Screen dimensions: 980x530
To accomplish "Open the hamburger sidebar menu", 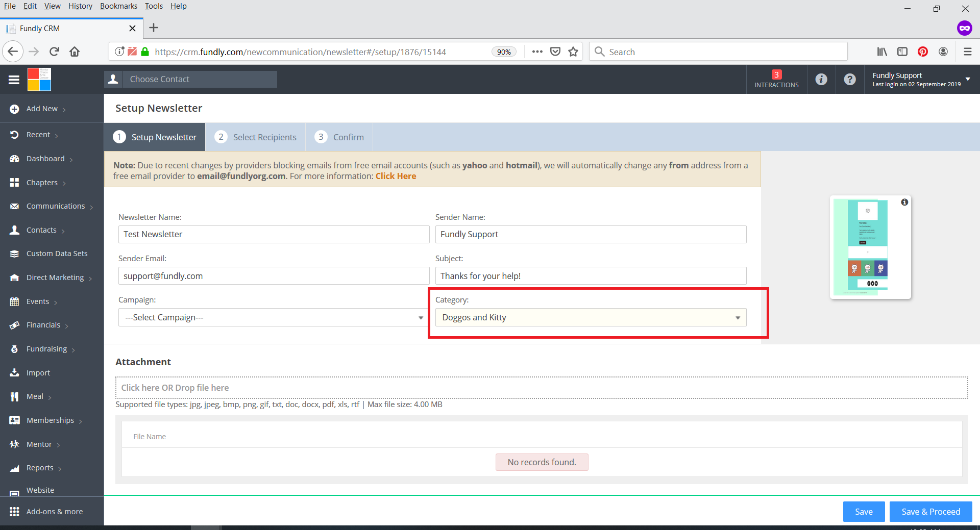I will click(x=14, y=80).
